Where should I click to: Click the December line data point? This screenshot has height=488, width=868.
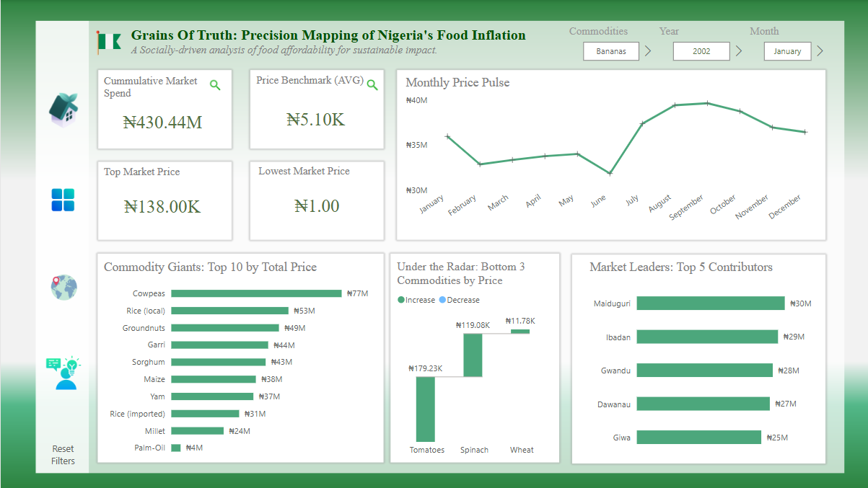click(805, 132)
